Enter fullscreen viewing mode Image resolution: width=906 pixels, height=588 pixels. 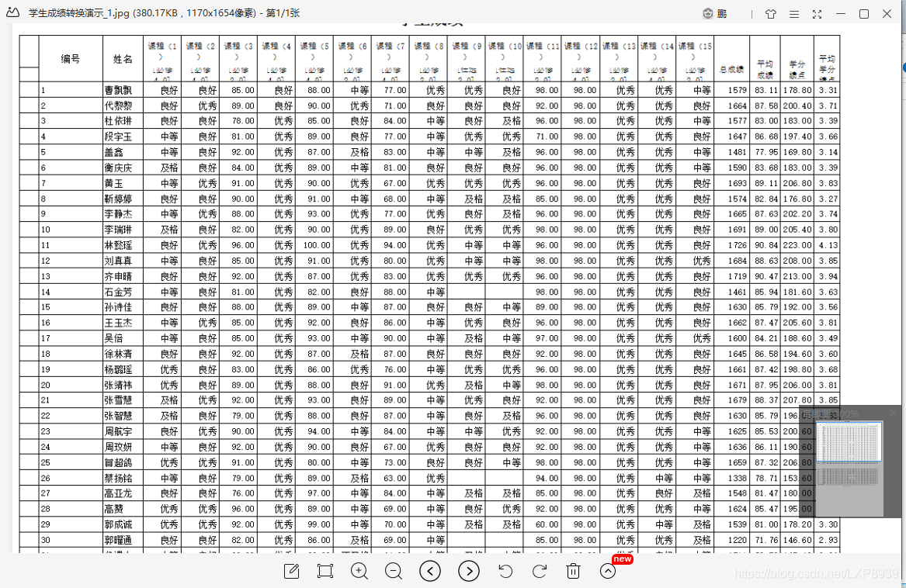coord(817,14)
